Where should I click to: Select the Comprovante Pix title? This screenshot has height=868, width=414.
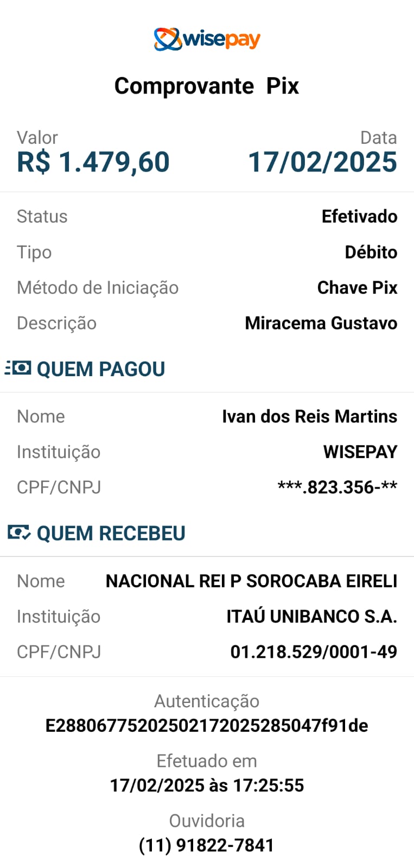pos(207,86)
